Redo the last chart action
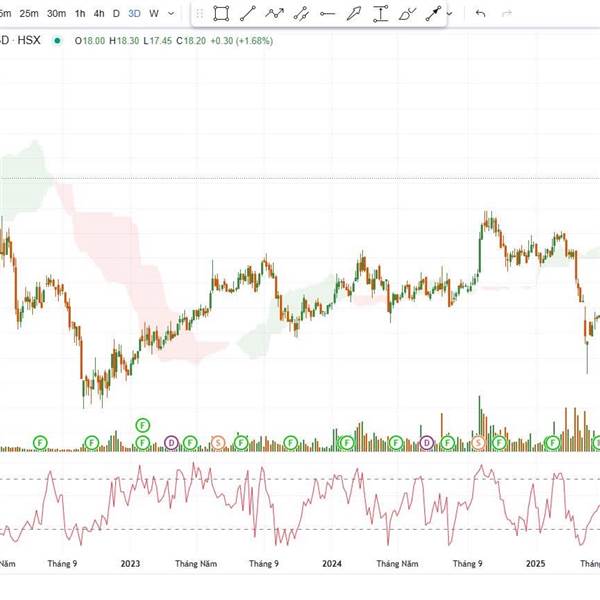Viewport: 600px width, 600px height. pyautogui.click(x=507, y=14)
